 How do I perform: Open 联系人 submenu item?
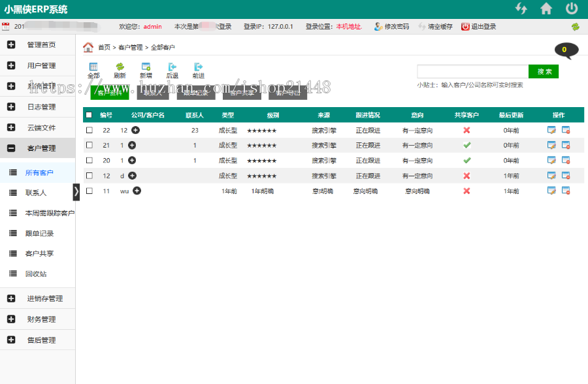(x=37, y=193)
